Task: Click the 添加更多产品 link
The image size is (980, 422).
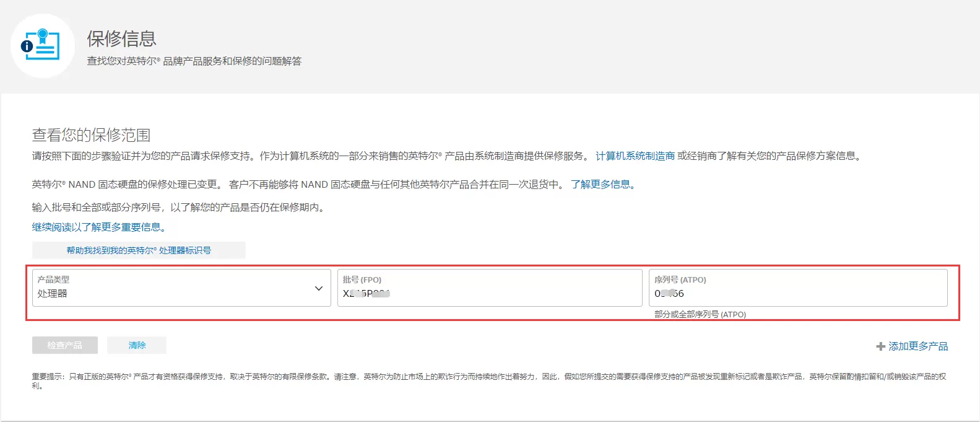Action: (x=918, y=346)
